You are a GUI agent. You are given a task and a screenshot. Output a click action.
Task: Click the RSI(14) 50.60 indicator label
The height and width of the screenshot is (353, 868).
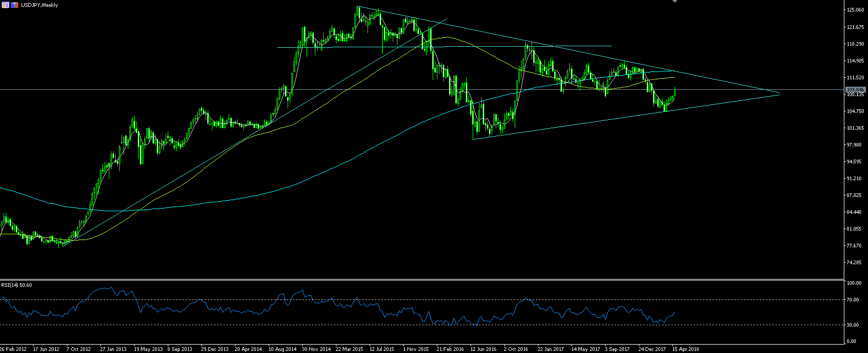(x=16, y=285)
